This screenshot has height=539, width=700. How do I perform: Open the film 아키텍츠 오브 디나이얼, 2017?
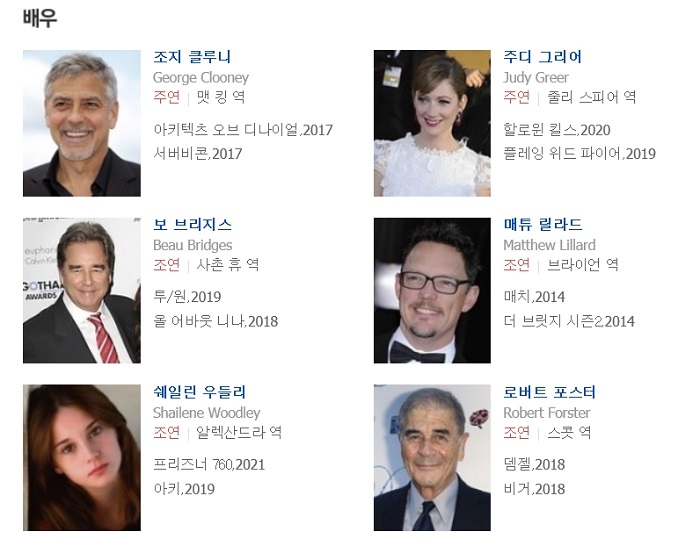click(243, 130)
